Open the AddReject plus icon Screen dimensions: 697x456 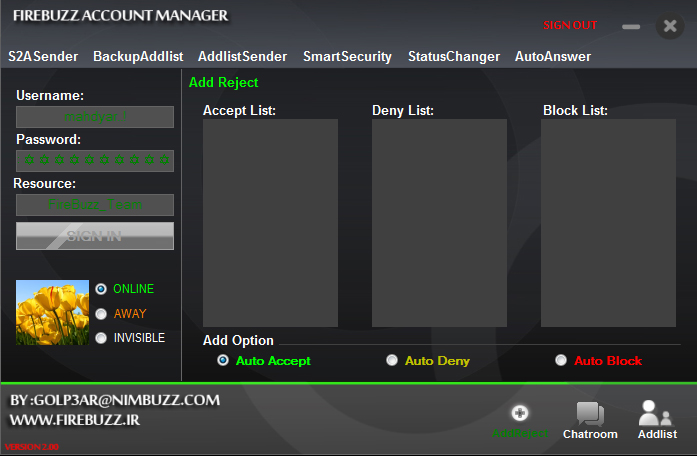520,413
